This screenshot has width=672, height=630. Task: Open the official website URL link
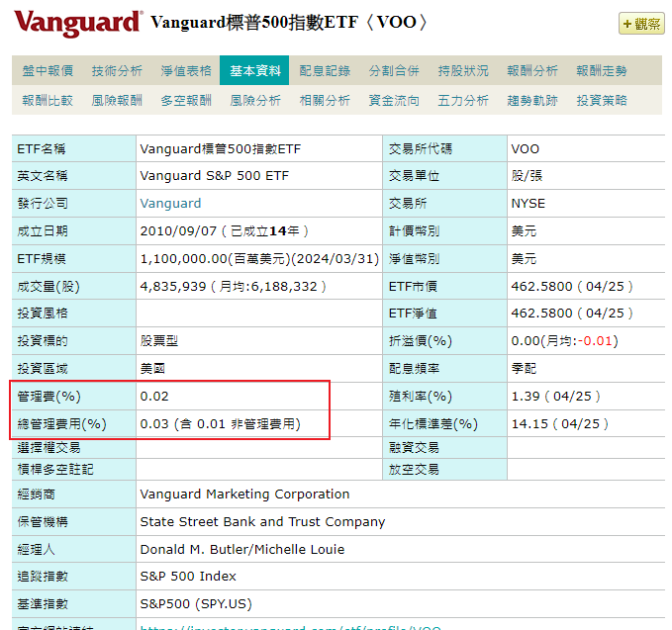click(x=291, y=627)
